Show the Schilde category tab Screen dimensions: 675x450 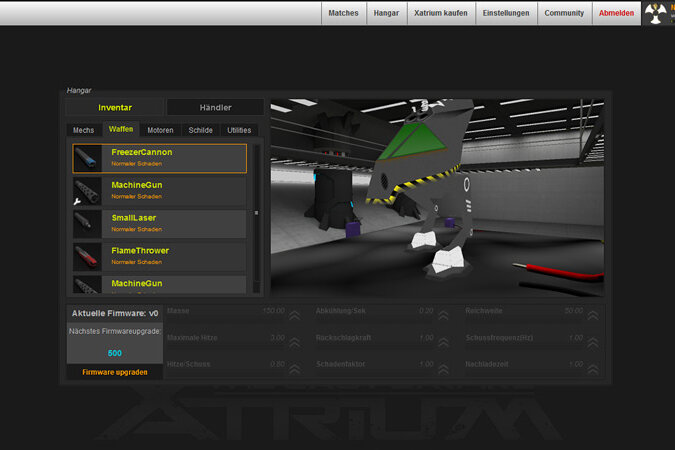[x=201, y=130]
